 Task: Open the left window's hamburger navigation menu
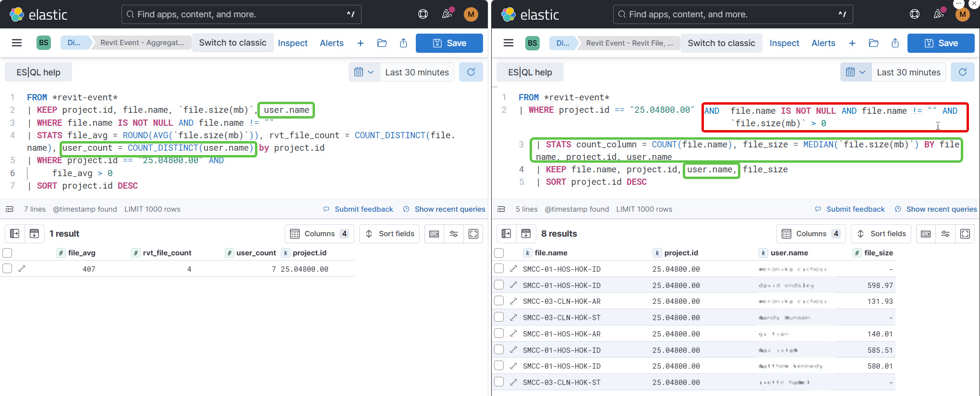pos(17,43)
